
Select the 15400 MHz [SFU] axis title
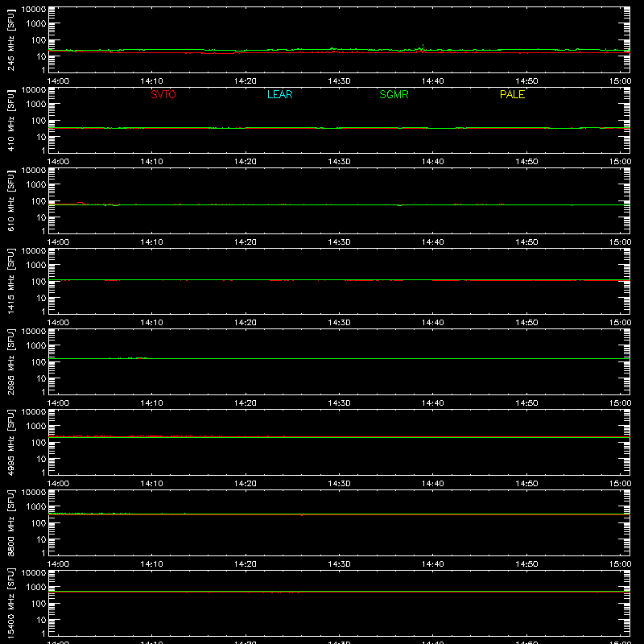(x=10, y=603)
